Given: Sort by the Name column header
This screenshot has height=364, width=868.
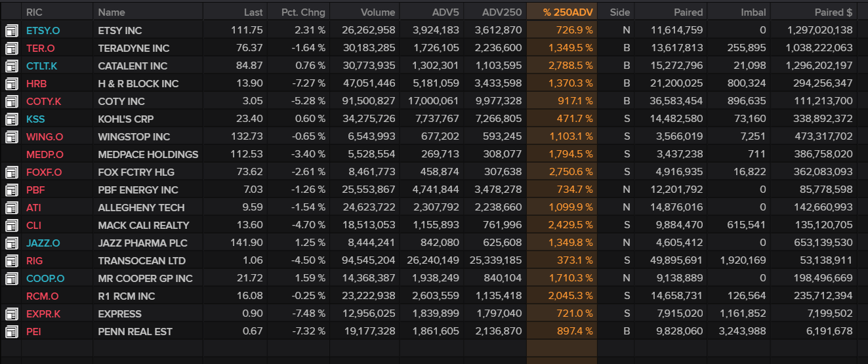Looking at the screenshot, I should pyautogui.click(x=112, y=12).
